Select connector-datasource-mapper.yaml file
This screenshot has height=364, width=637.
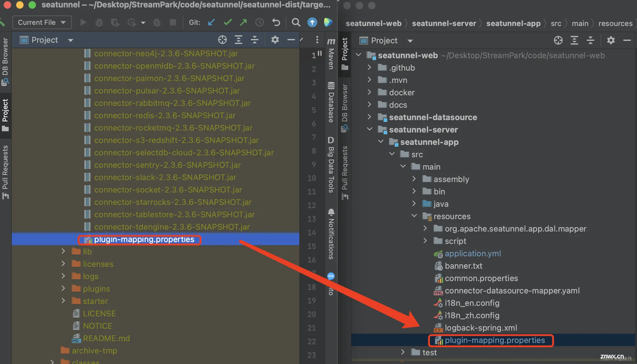512,291
